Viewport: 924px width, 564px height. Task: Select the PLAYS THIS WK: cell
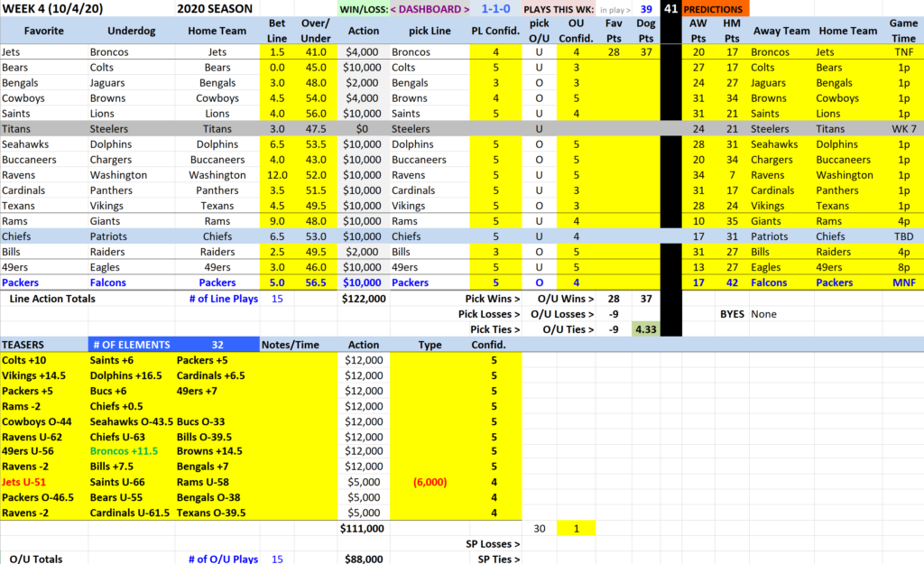[559, 9]
